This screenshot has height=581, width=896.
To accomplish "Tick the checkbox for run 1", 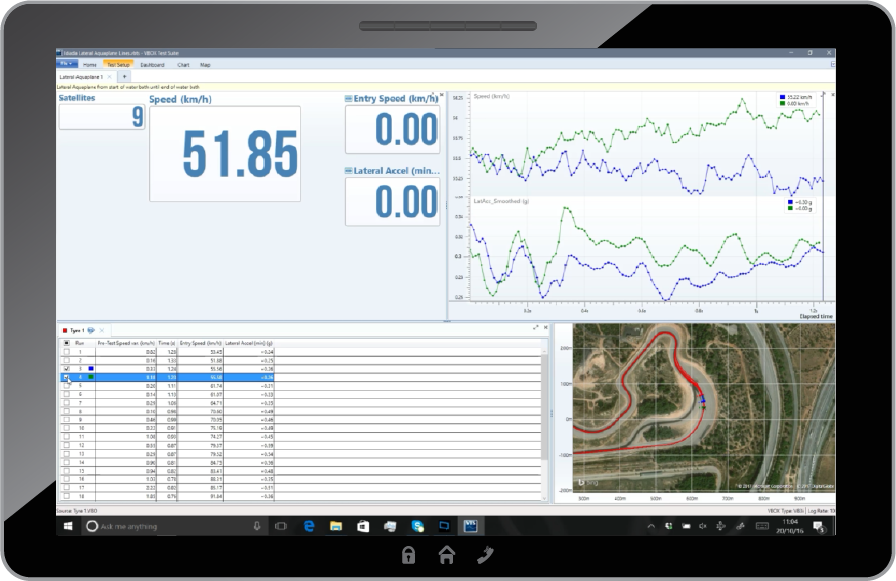I will click(67, 352).
